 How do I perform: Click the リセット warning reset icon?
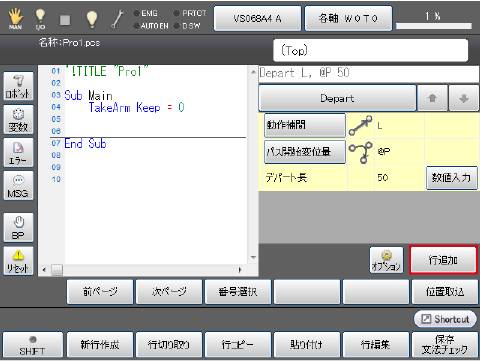pyautogui.click(x=19, y=261)
